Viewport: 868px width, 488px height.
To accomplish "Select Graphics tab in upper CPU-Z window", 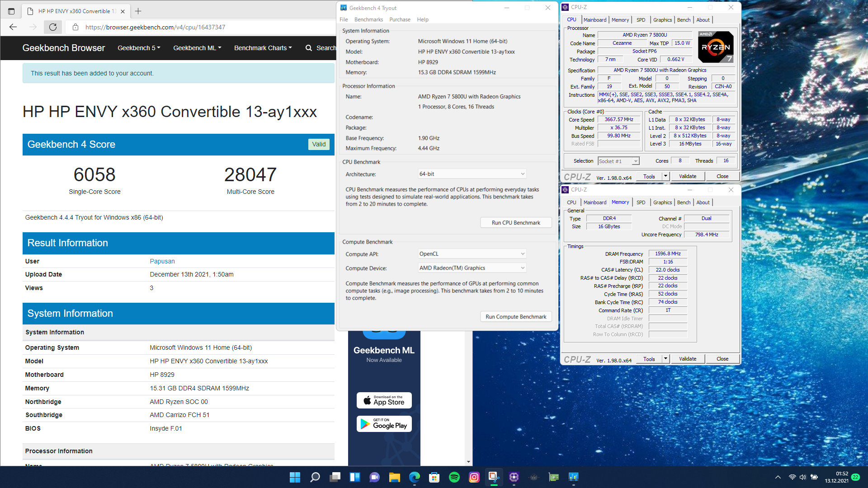I will pos(662,20).
